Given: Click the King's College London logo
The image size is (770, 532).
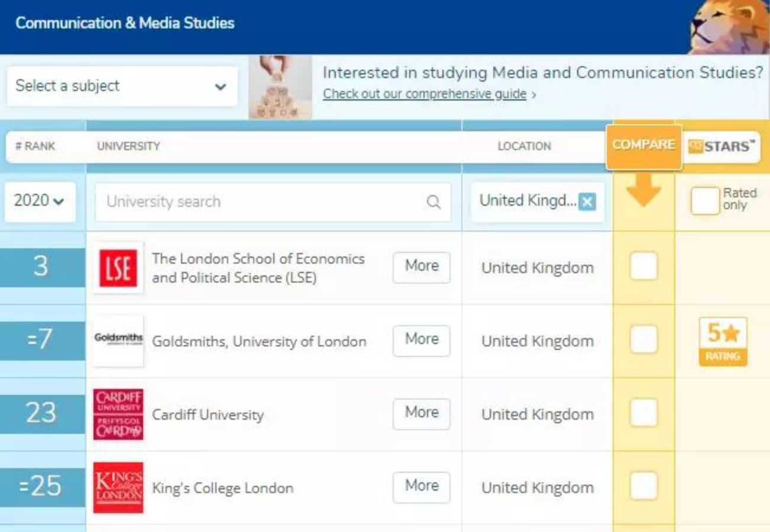Looking at the screenshot, I should point(118,487).
